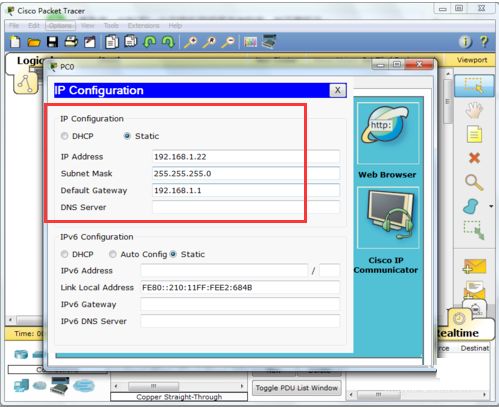Click the IPv6 Gateway field
Viewport: 499px width, 407px height.
point(240,304)
